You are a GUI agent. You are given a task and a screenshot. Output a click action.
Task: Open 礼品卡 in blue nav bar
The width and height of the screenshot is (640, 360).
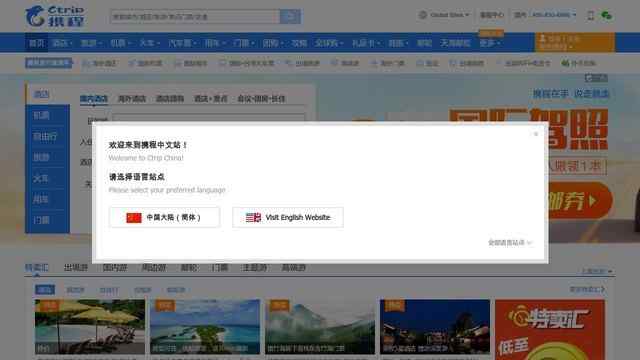click(x=366, y=43)
